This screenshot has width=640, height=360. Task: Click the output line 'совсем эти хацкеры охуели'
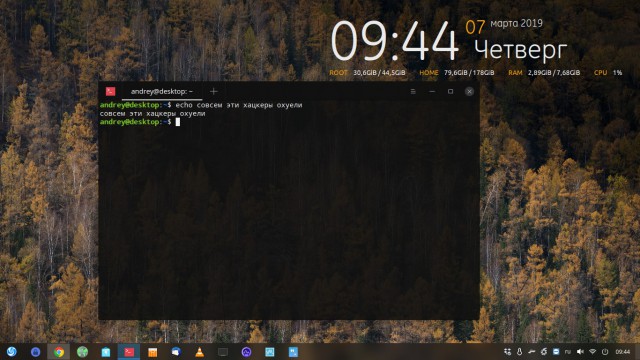(152, 113)
